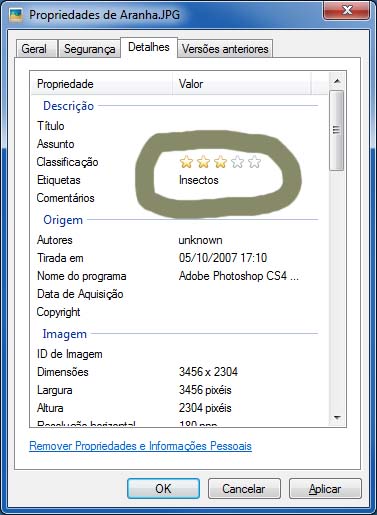Select the Detalhes tab

click(x=149, y=47)
